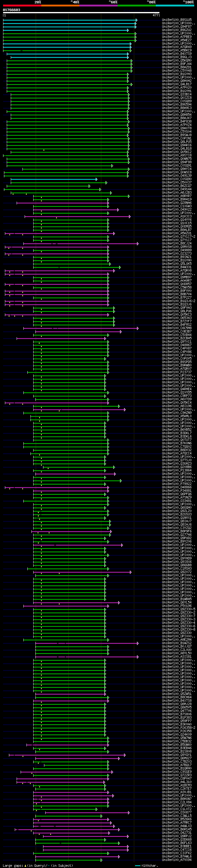Click the white query sequence ruler bar
The height and width of the screenshot is (868, 197).
[81, 13]
